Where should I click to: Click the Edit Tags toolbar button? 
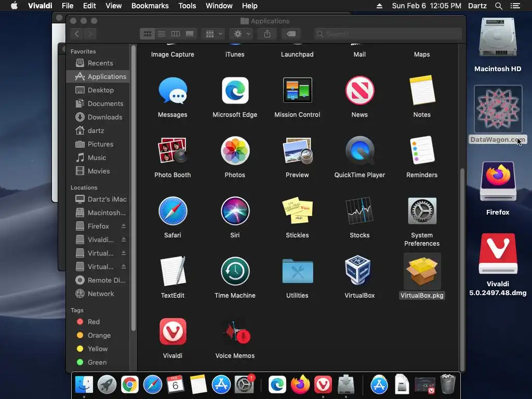(291, 34)
